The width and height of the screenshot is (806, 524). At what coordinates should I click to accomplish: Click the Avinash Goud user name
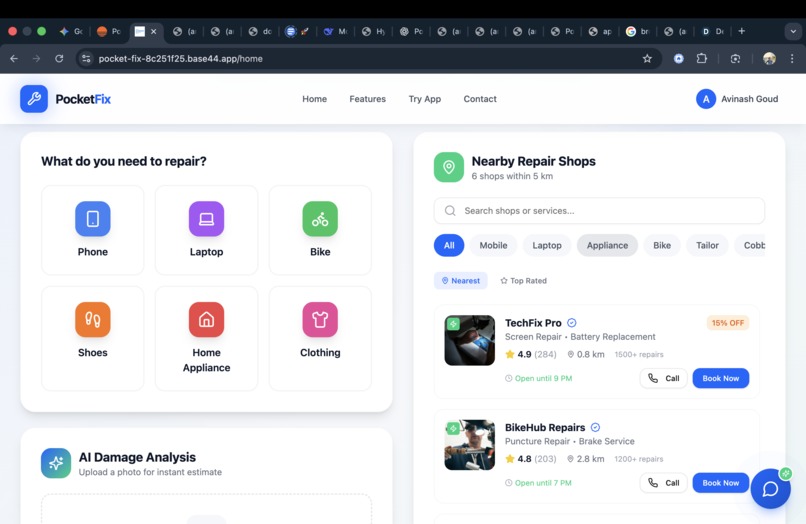(749, 99)
